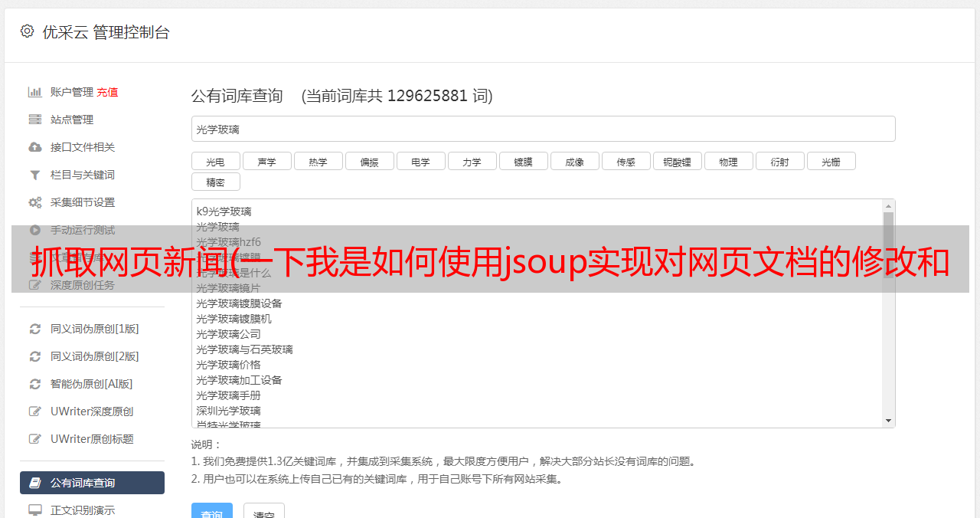Viewport: 980px width, 518px height.
Task: Click the 光电 tag button
Action: pyautogui.click(x=215, y=162)
